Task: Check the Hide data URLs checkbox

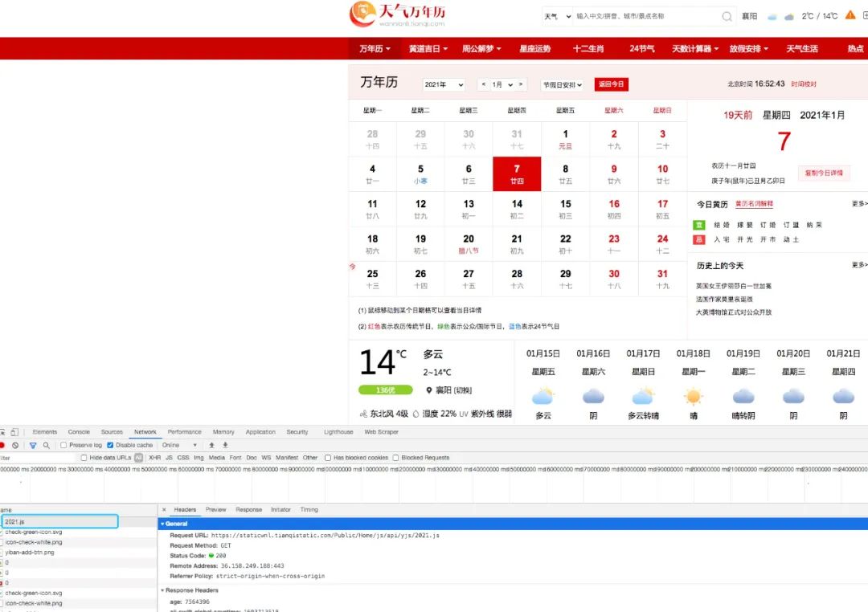Action: (x=84, y=458)
